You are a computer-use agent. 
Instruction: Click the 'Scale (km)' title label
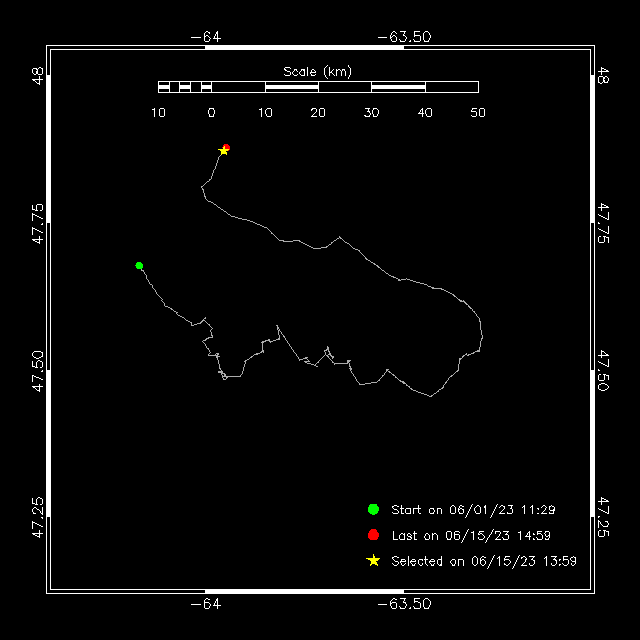318,72
